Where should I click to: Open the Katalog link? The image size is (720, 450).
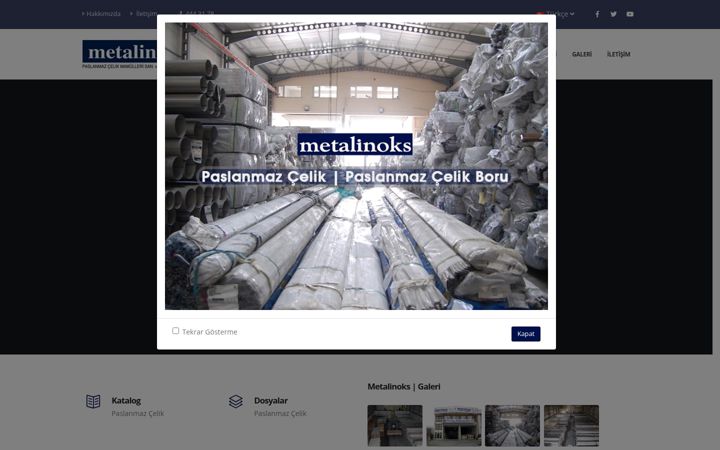point(126,401)
